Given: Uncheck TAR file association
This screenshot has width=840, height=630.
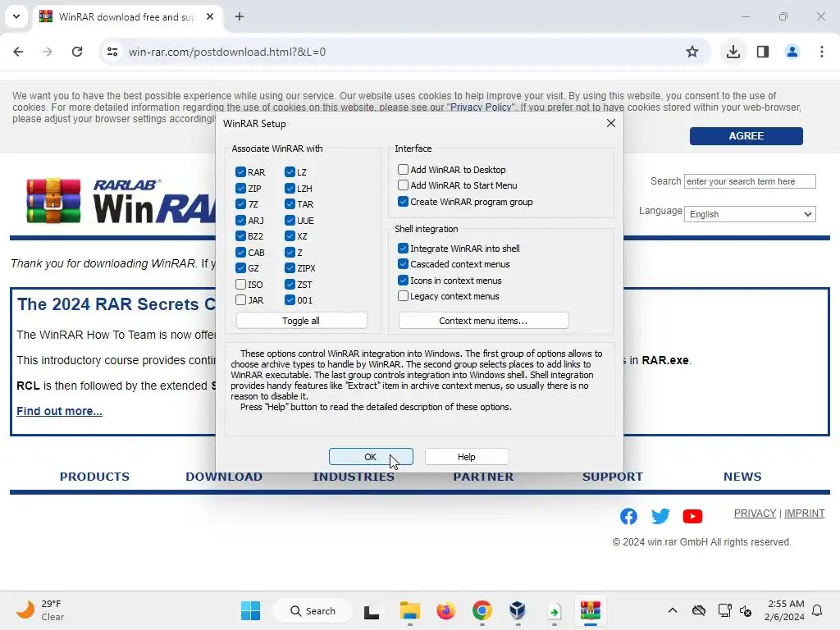Looking at the screenshot, I should pos(290,204).
